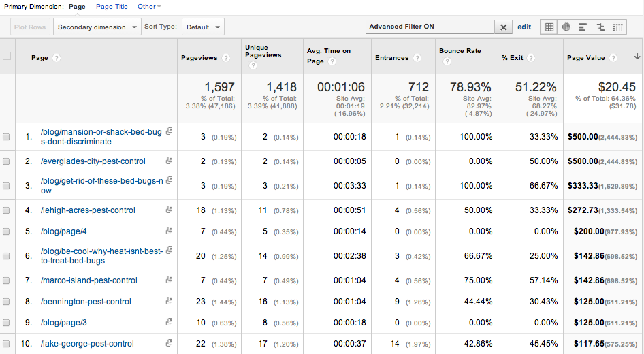Image resolution: width=644 pixels, height=354 pixels.
Task: Select Page as the primary dimension
Action: [x=77, y=7]
